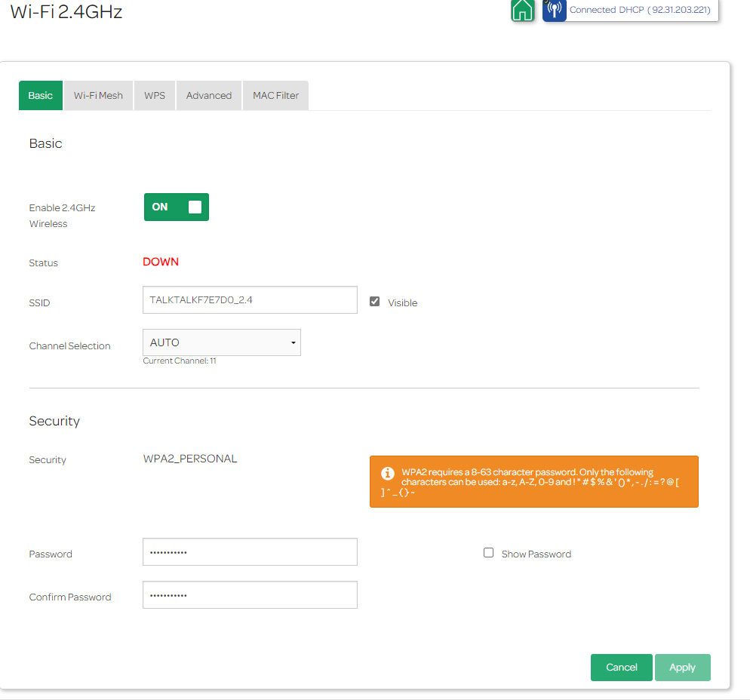Switch to the Wi-Fi Mesh tab
Viewport: 750px width, 700px height.
point(98,96)
